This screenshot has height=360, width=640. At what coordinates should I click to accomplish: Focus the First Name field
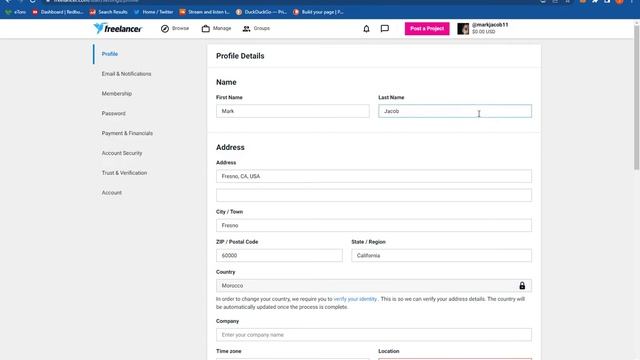coord(293,111)
